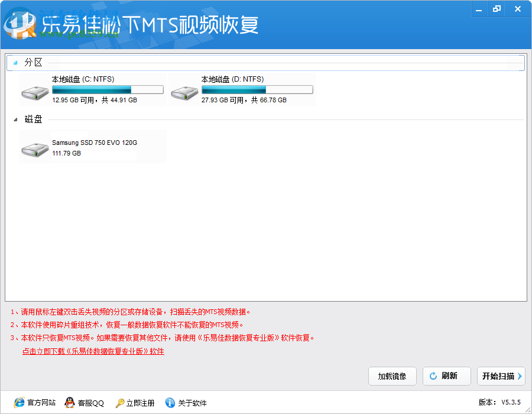Click the 开始扫描 button

click(x=501, y=376)
